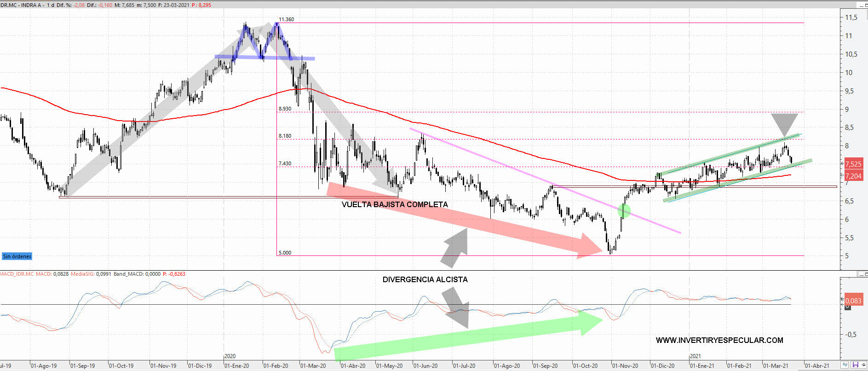This screenshot has width=868, height=371.
Task: Click the 01-Mar-20 date on time axis
Action: [313, 365]
